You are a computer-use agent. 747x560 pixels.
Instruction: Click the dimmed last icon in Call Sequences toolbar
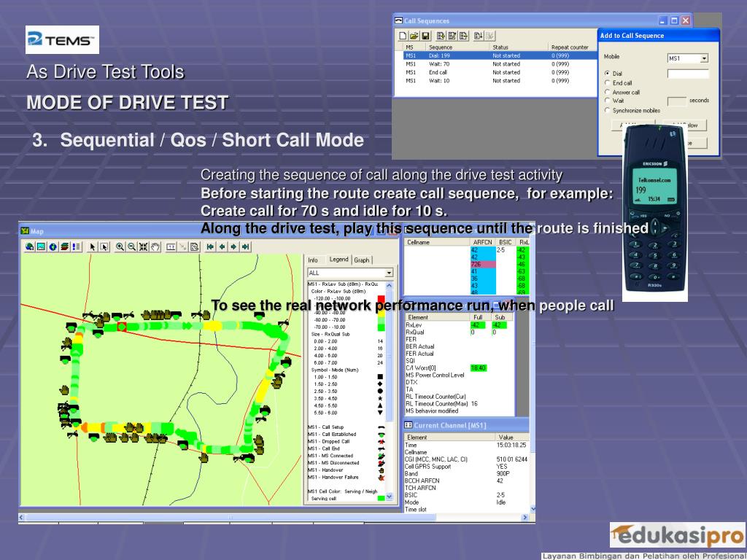point(490,36)
